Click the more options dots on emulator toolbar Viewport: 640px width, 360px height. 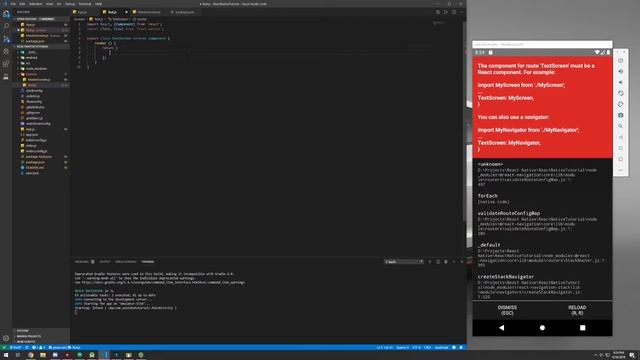tap(620, 170)
